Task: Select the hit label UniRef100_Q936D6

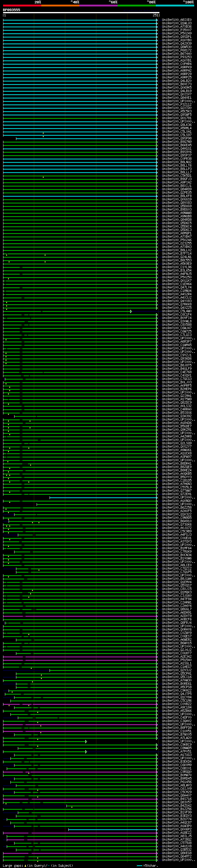Action: pos(177,358)
